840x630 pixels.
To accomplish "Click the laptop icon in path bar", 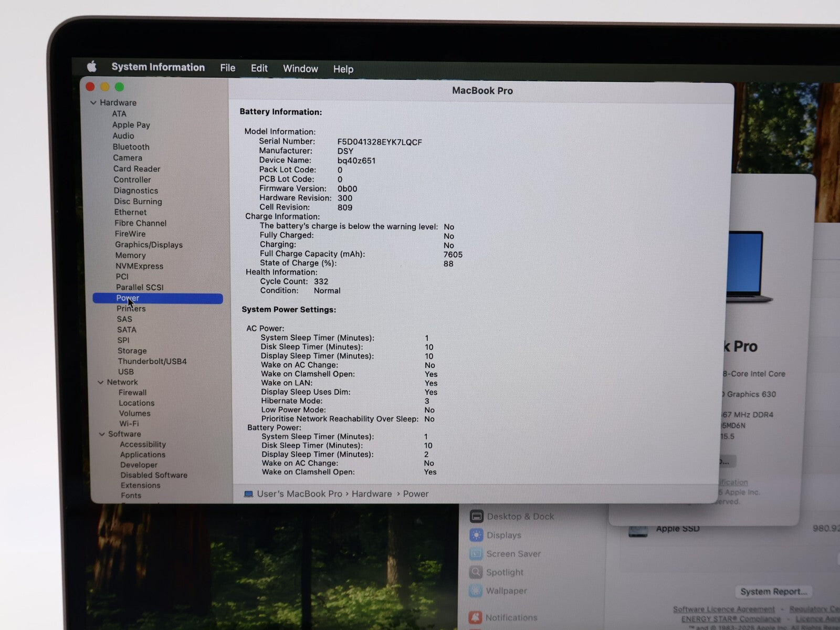I will 249,494.
